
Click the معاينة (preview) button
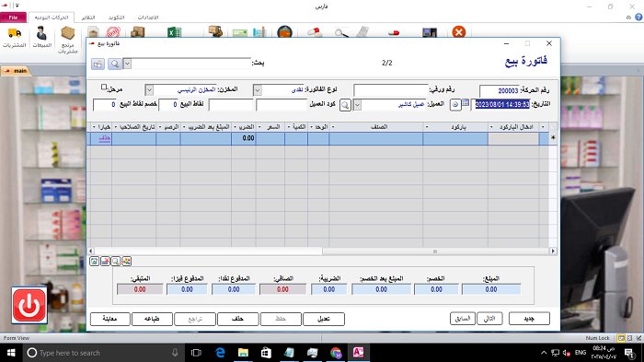coord(110,319)
